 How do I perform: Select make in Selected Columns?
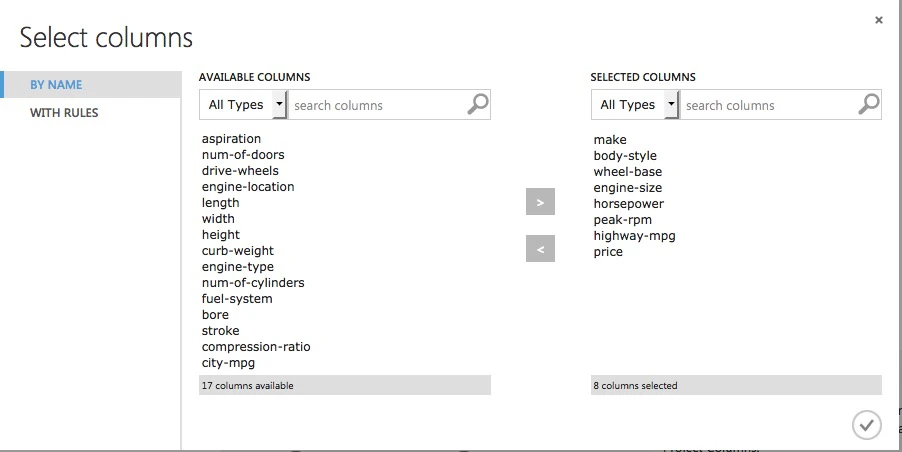tap(610, 140)
